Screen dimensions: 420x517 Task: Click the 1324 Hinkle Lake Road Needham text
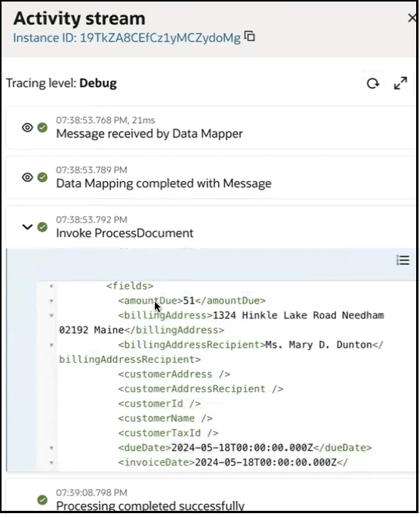point(298,315)
